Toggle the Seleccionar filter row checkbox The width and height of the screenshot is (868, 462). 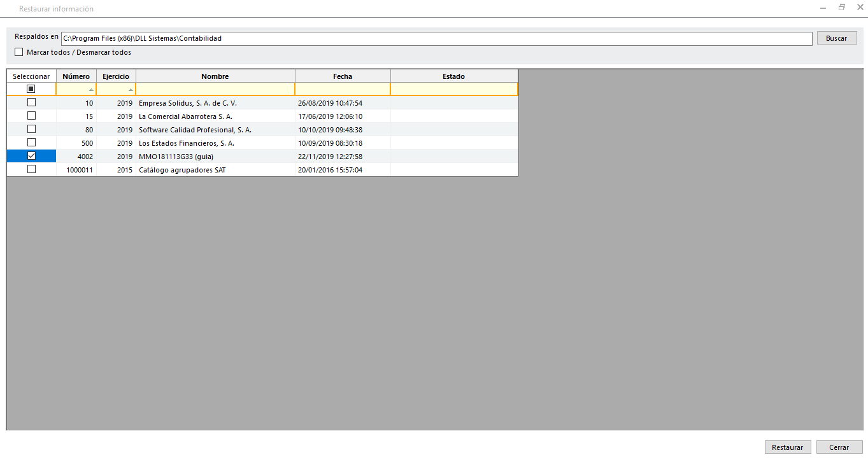31,89
